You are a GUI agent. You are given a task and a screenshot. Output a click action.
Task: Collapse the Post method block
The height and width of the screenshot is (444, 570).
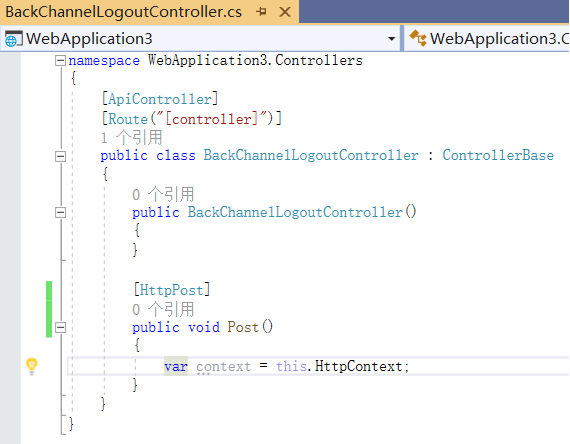click(x=60, y=328)
